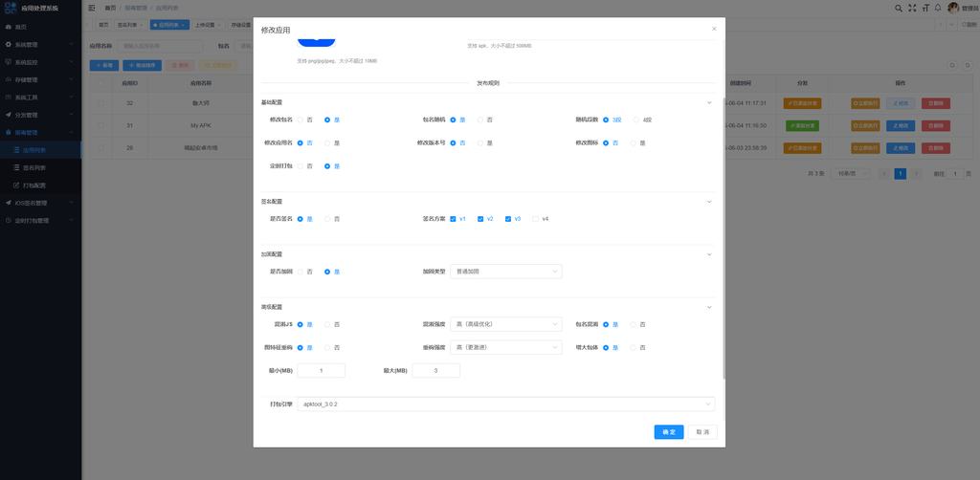Click the 拖动排序 button
The width and height of the screenshot is (980, 480).
[143, 66]
